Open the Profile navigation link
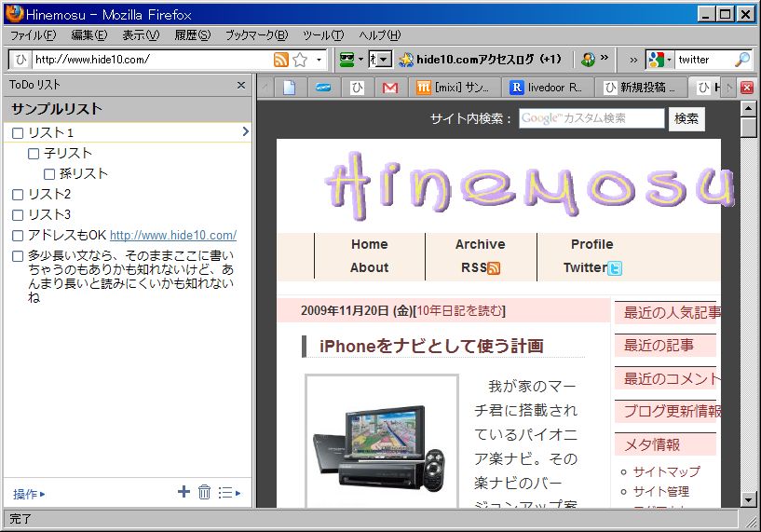This screenshot has width=761, height=532. pos(592,245)
